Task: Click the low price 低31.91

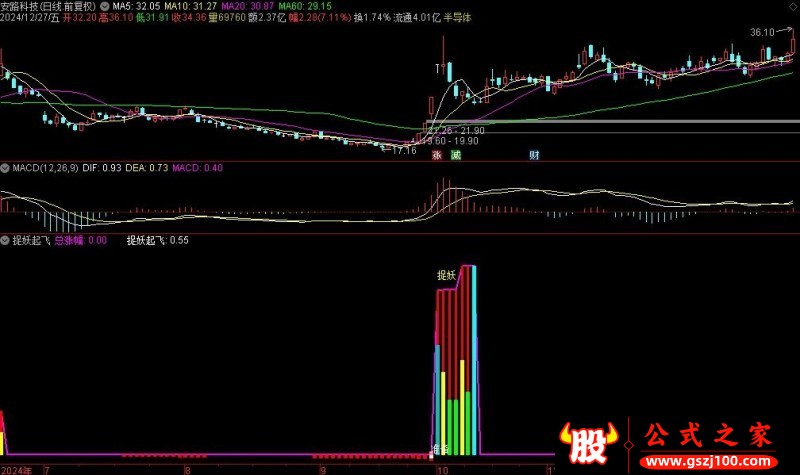Action: pos(152,18)
